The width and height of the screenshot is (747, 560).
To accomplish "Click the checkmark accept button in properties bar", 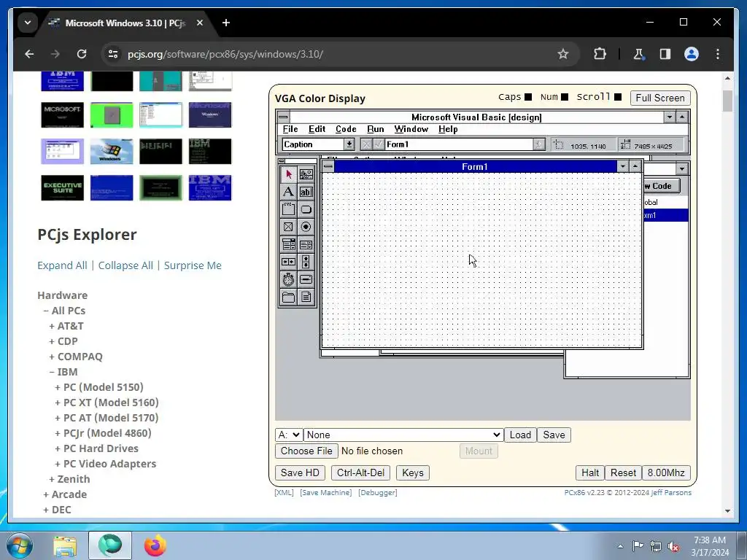I will coord(379,144).
